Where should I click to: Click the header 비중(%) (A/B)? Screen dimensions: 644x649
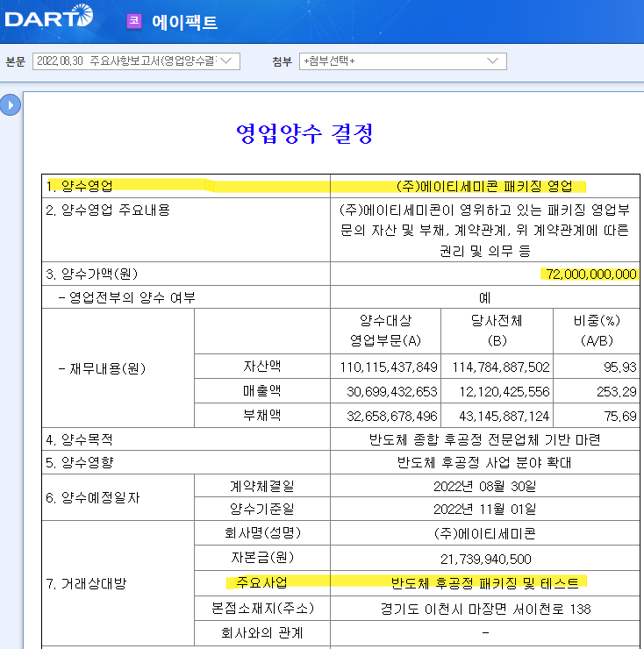pyautogui.click(x=597, y=331)
